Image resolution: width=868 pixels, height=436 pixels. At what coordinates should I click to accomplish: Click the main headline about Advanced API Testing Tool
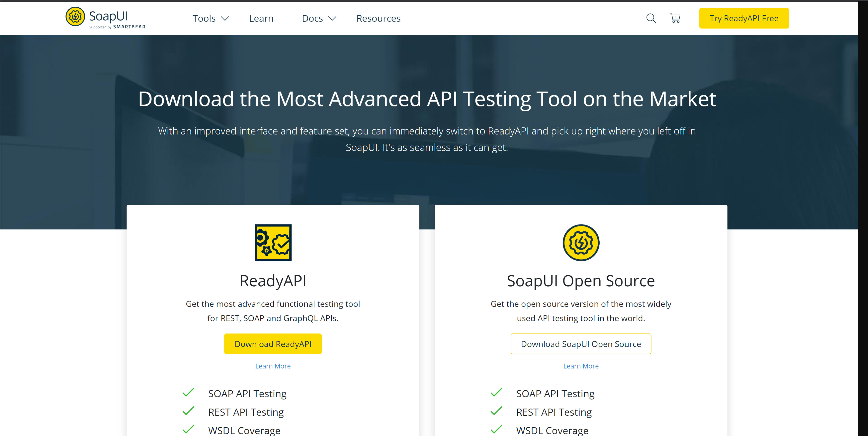point(427,99)
